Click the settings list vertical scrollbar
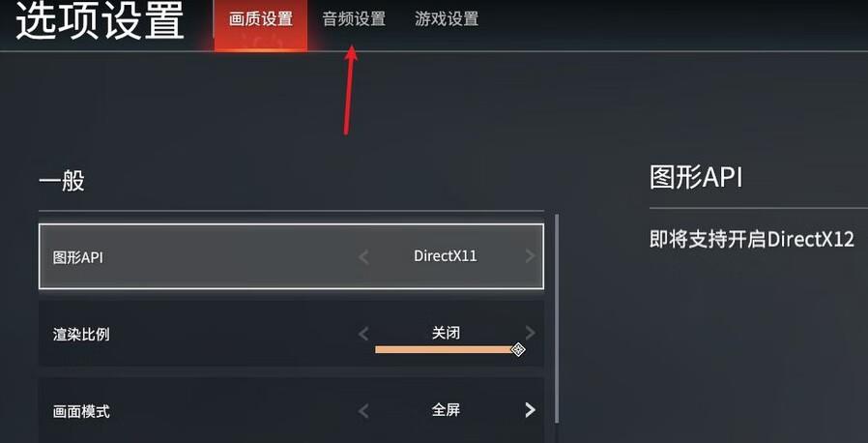 [557, 318]
